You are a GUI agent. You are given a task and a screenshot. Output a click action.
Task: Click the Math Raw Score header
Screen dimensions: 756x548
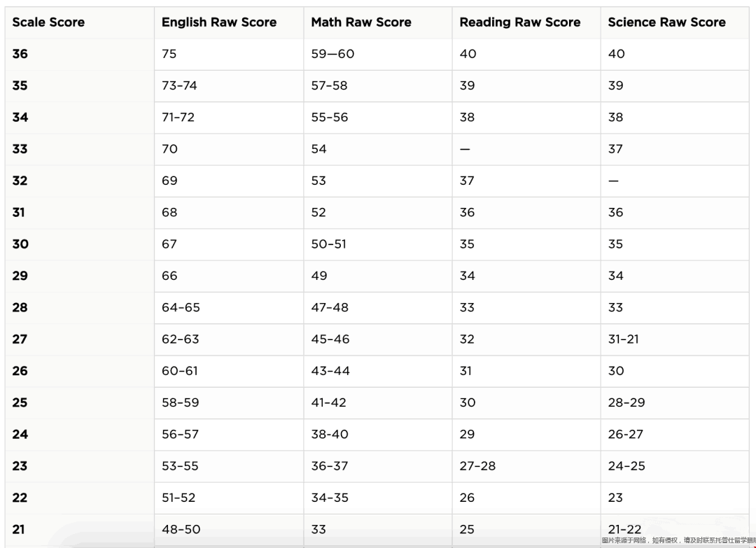point(361,22)
